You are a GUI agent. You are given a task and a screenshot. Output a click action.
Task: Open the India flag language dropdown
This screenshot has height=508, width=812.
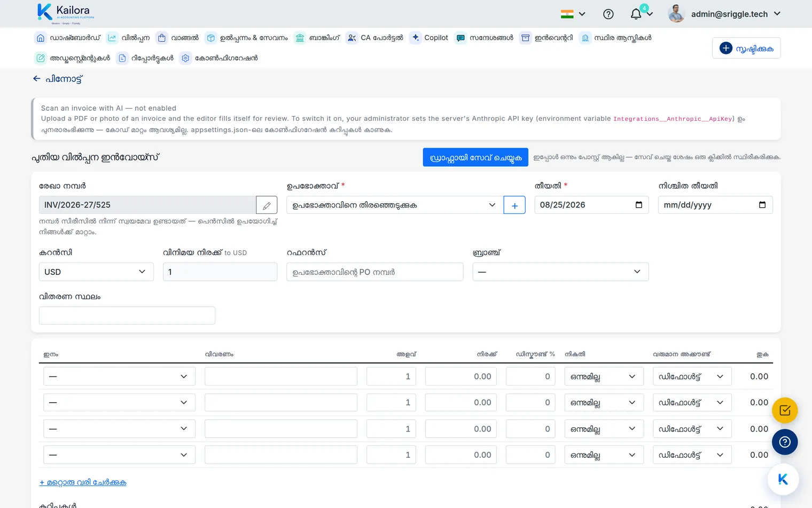click(573, 14)
